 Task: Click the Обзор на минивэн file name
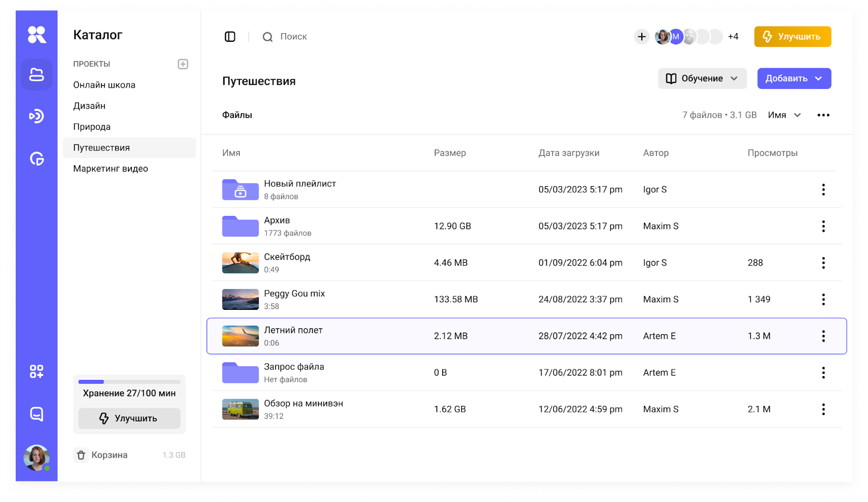point(303,404)
